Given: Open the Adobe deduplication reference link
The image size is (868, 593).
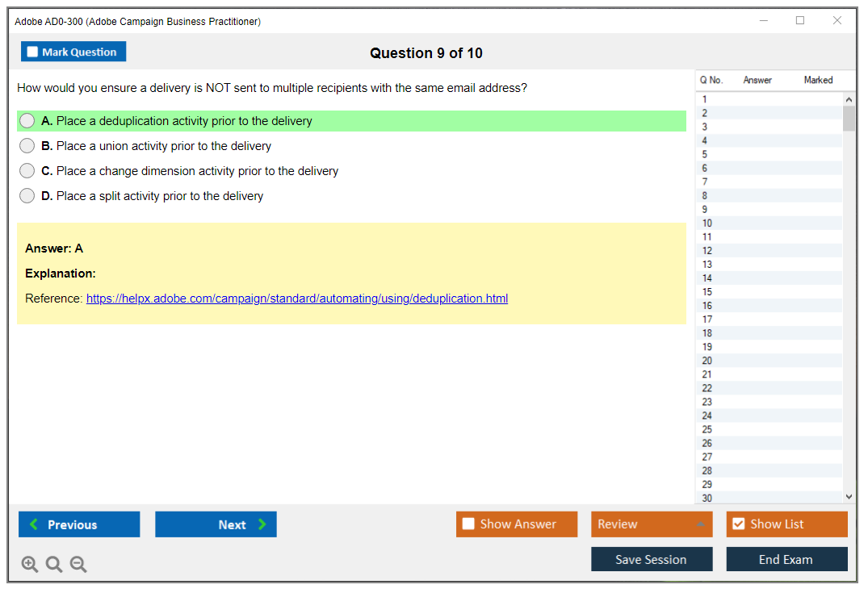Looking at the screenshot, I should [x=296, y=299].
